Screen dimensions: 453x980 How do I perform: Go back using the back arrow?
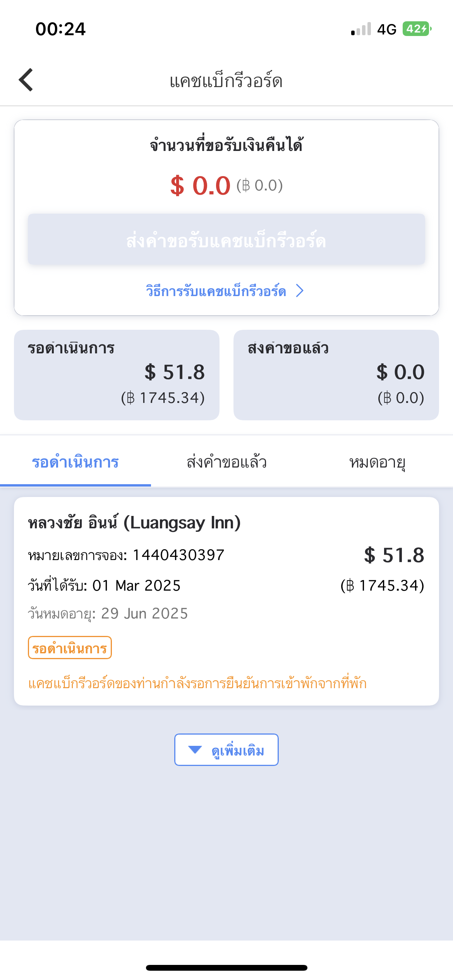tap(26, 80)
